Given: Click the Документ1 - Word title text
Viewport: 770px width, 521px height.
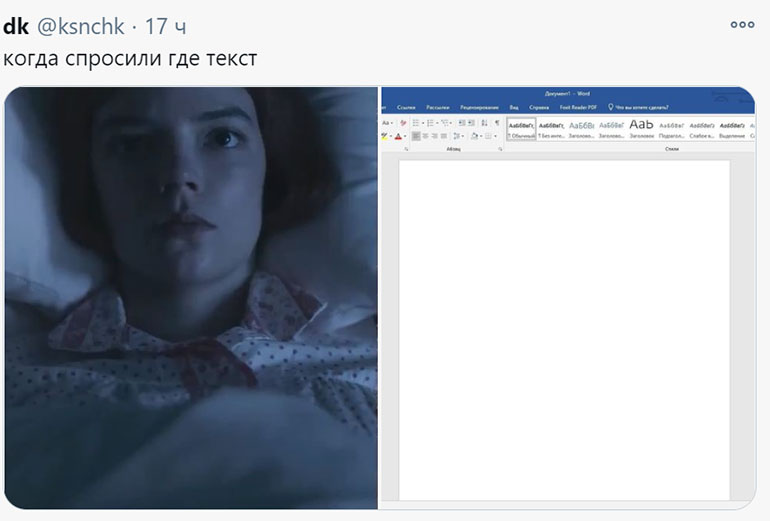Looking at the screenshot, I should [567, 93].
